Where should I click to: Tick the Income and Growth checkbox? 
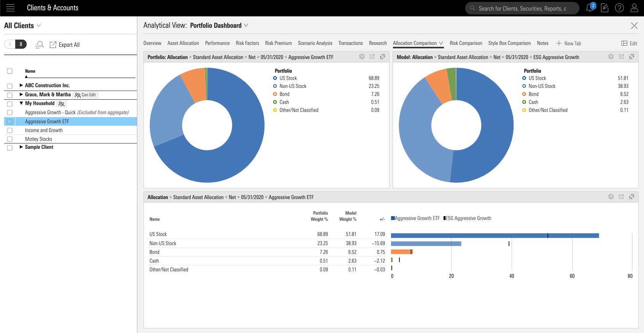[x=10, y=130]
